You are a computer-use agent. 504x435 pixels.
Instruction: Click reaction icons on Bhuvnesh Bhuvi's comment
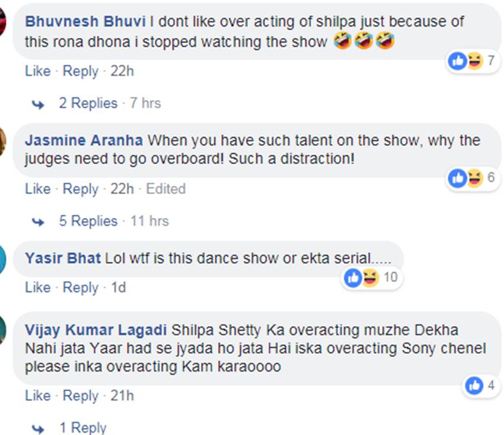466,61
